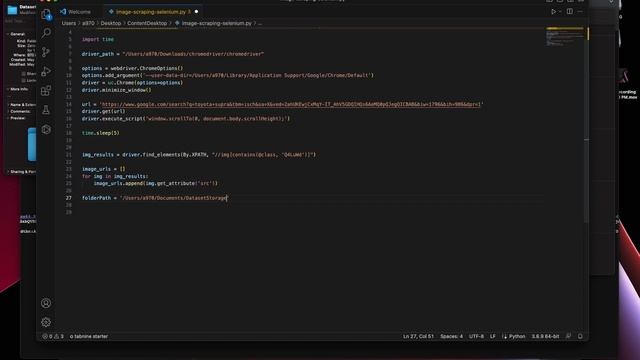This screenshot has height=360, width=640.
Task: Open the run button dropdown arrow
Action: (x=560, y=12)
